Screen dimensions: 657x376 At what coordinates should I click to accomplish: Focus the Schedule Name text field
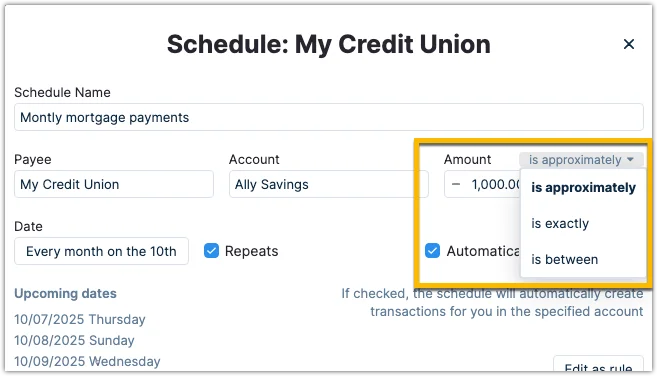[328, 117]
